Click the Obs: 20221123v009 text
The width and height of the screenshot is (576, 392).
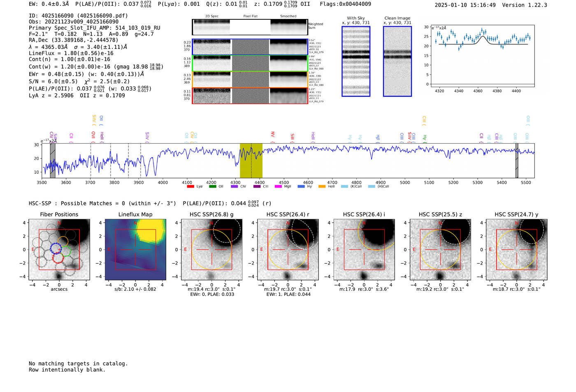[x=74, y=22]
